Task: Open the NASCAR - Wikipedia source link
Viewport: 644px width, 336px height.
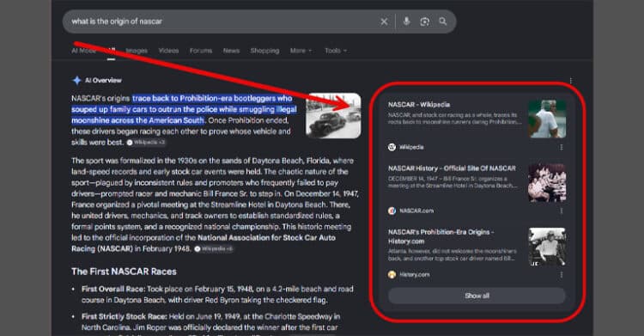Action: [x=419, y=105]
